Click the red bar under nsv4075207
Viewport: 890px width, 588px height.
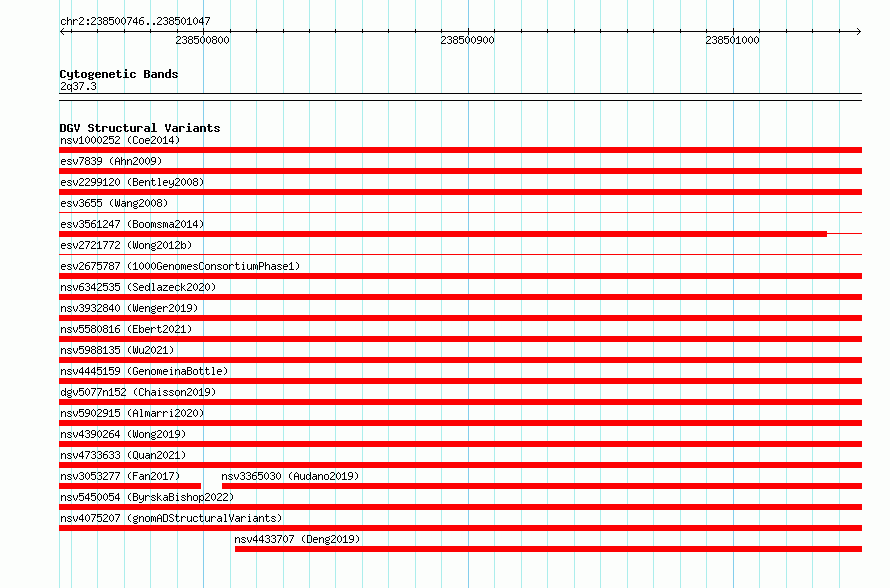pos(460,528)
